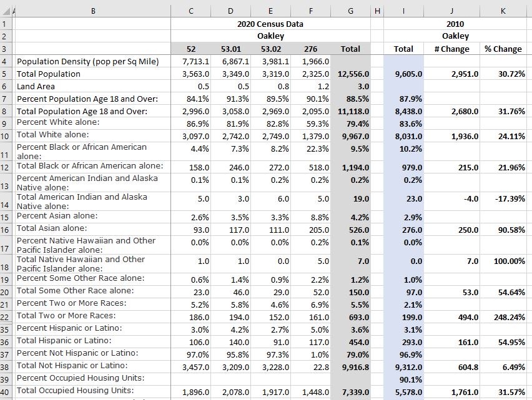Select column J header
532x400 pixels.
click(452, 11)
